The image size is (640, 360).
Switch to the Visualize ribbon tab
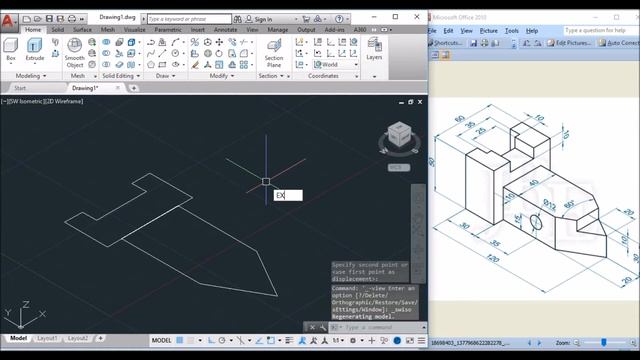[134, 30]
